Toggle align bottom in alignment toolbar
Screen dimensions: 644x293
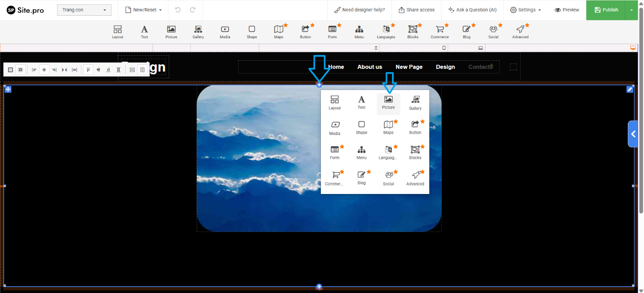[108, 70]
